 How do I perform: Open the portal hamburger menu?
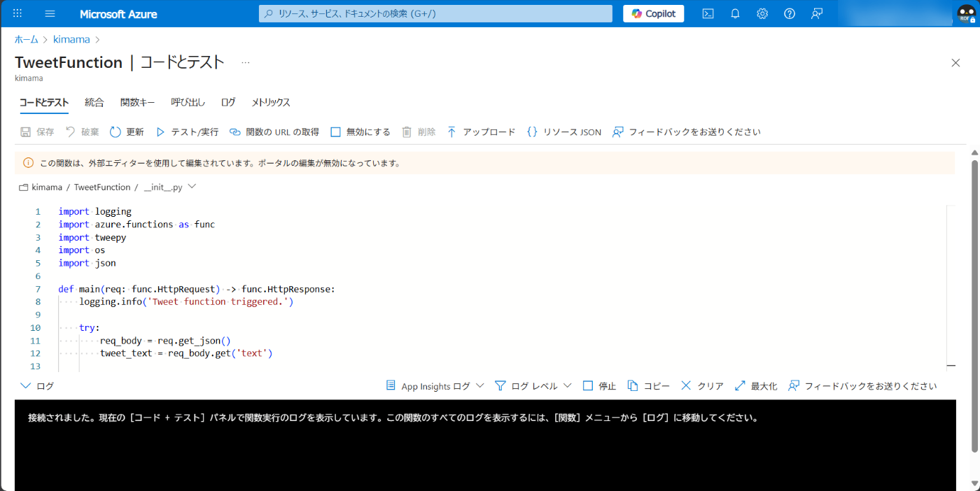(x=50, y=13)
